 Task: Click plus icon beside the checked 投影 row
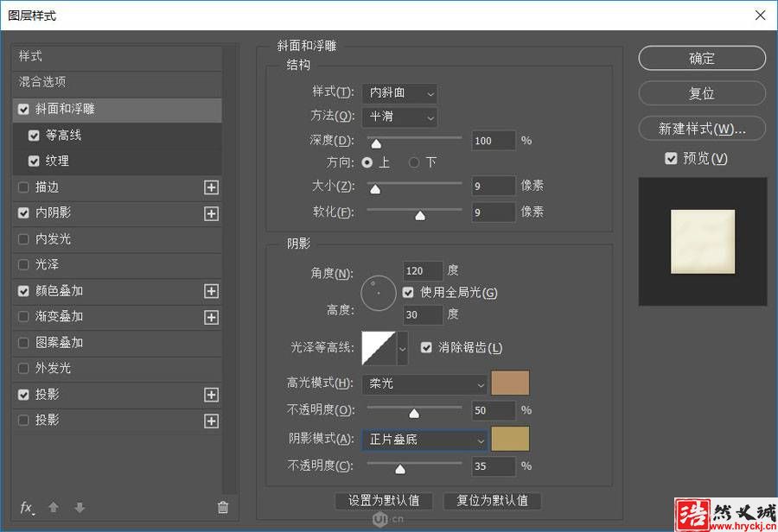point(212,395)
